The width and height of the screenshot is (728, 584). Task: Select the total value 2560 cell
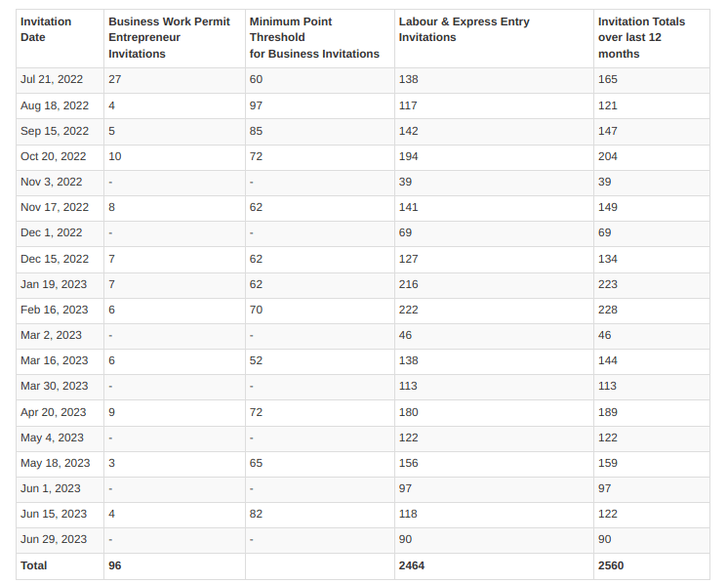[611, 565]
